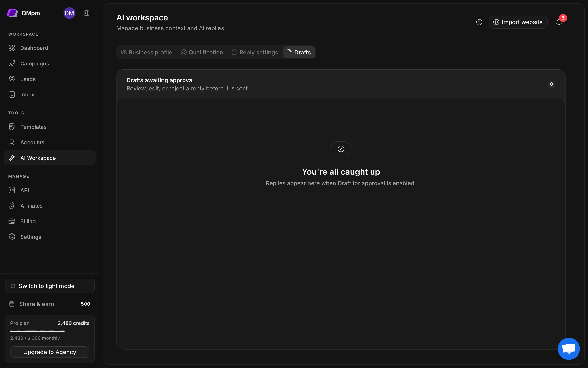Open Accounts page
This screenshot has height=368, width=588.
pyautogui.click(x=50, y=142)
